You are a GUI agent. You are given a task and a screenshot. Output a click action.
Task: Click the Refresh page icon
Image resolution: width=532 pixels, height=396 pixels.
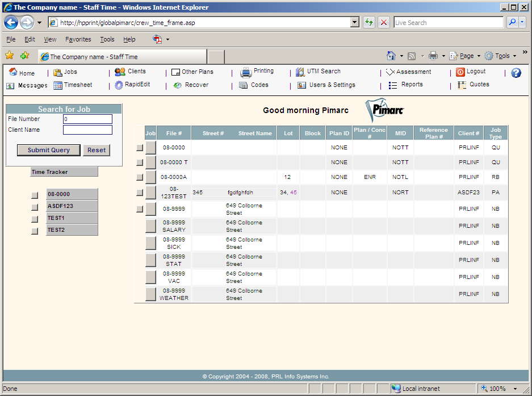tap(369, 22)
